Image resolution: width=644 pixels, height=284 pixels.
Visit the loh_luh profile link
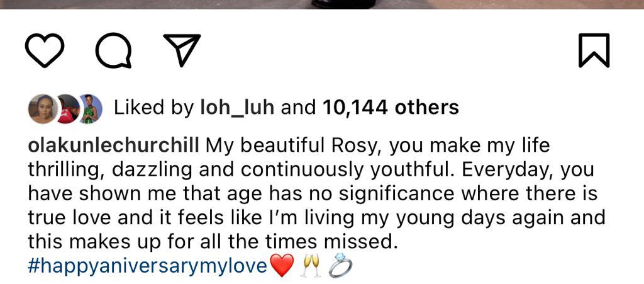click(x=237, y=108)
